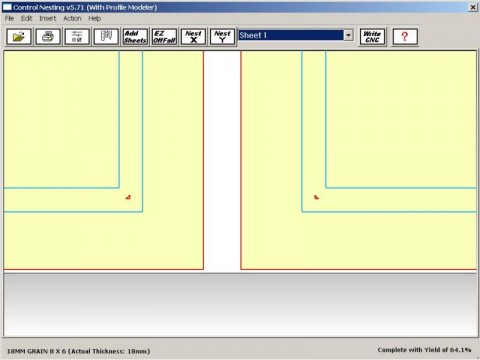Close the Control Nesting window
Screen dimensions: 480x360
[473, 7]
